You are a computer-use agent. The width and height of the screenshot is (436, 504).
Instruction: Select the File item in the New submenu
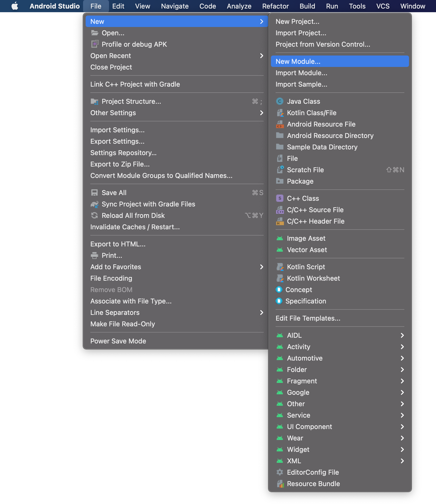[x=340, y=158]
